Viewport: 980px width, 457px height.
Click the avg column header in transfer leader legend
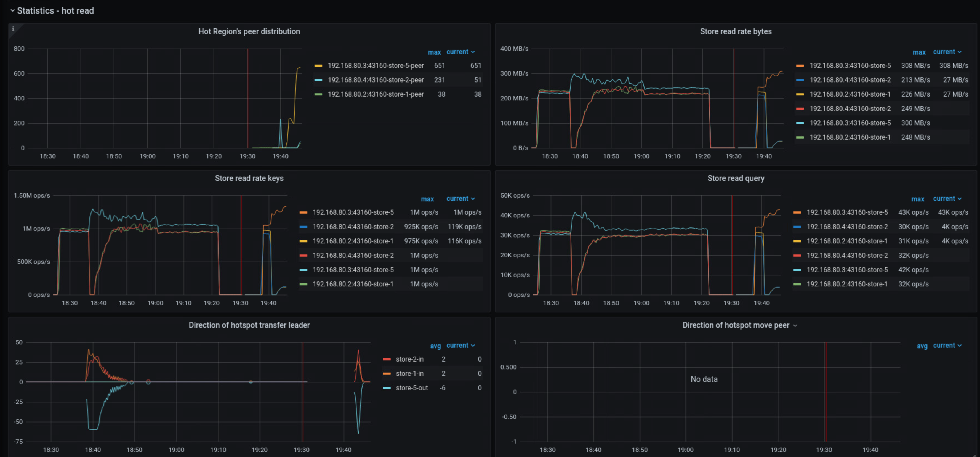point(435,346)
